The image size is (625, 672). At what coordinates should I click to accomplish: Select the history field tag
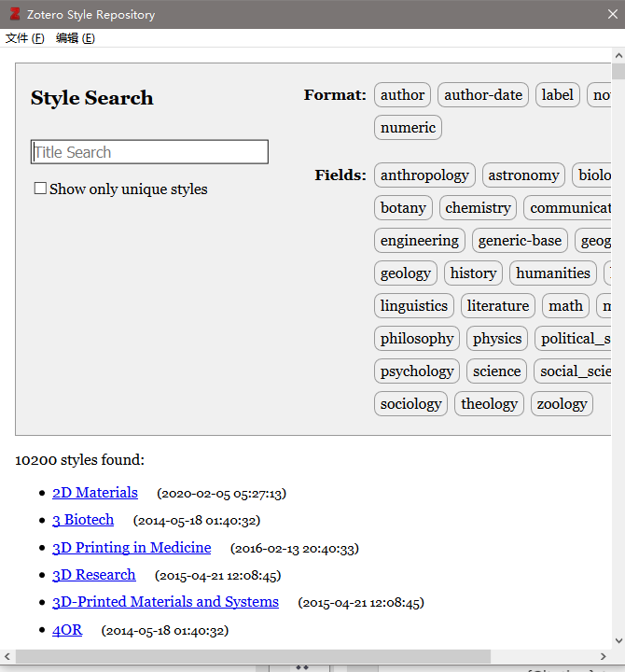(x=473, y=273)
